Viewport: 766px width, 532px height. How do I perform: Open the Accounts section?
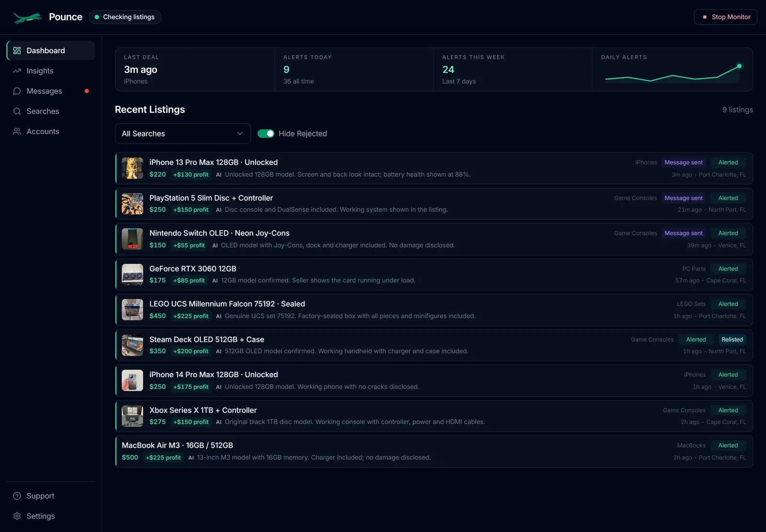pos(51,131)
